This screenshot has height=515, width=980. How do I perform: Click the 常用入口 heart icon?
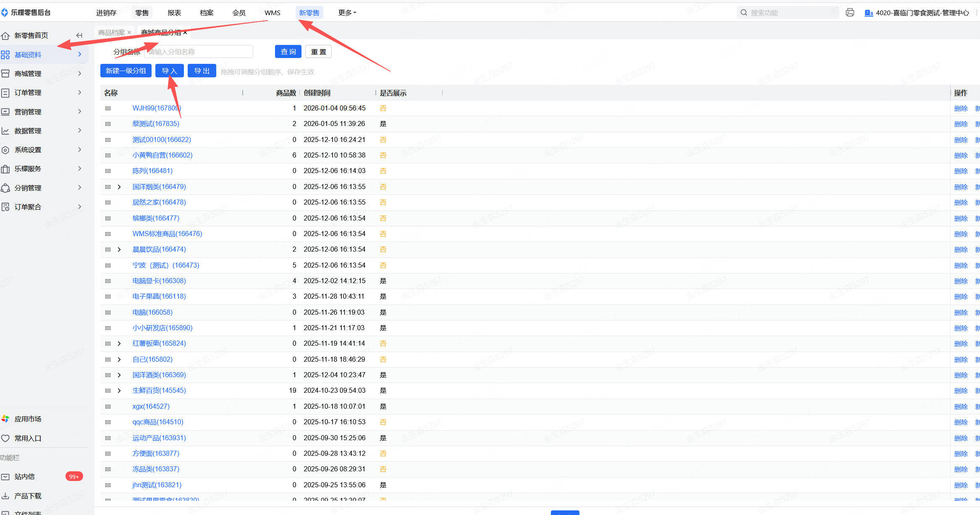coord(5,438)
